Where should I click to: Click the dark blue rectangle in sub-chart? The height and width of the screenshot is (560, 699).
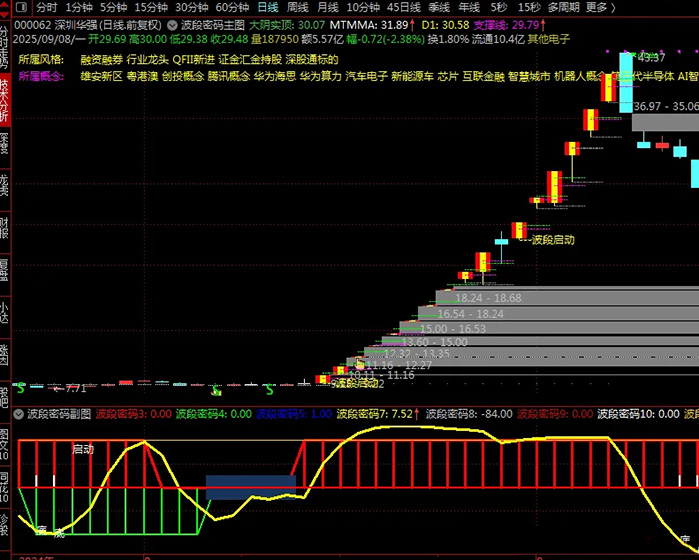(x=250, y=487)
